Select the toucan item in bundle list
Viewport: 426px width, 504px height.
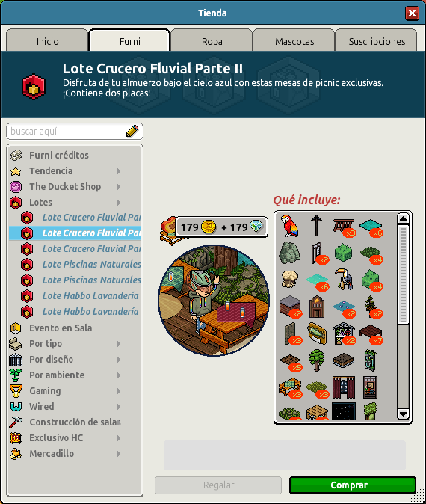[x=344, y=279]
